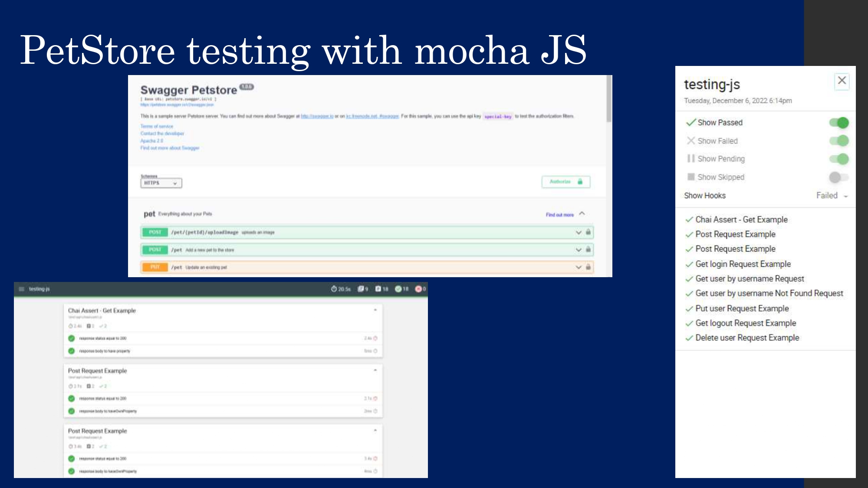Click the passed tests green check icon showing 18

tap(398, 289)
